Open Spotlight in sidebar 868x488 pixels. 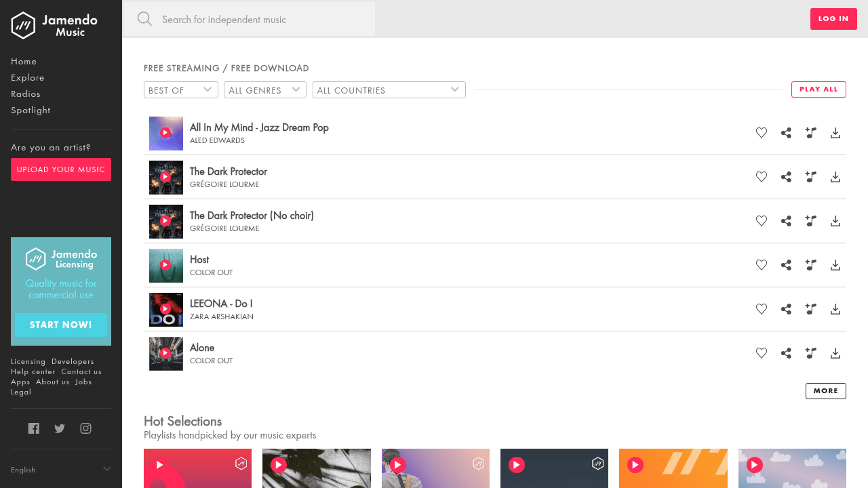point(31,110)
